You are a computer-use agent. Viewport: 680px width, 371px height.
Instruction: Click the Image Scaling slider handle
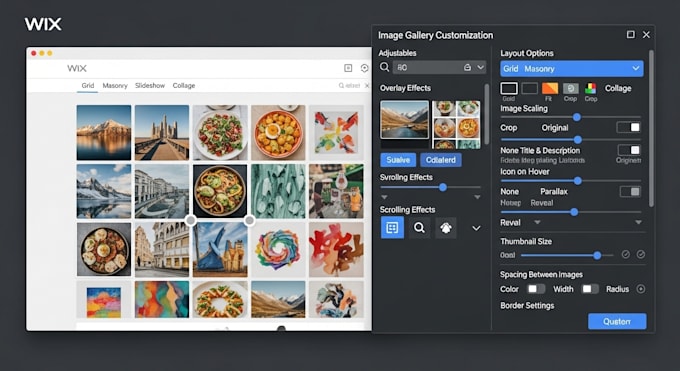pos(577,117)
